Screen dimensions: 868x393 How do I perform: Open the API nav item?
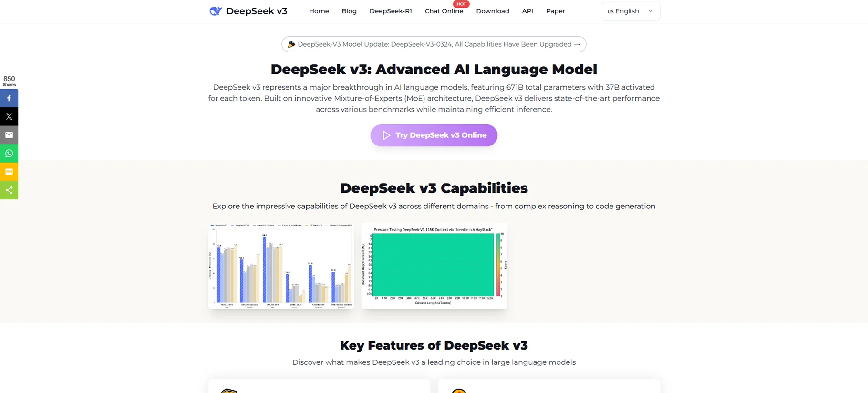[x=527, y=11]
